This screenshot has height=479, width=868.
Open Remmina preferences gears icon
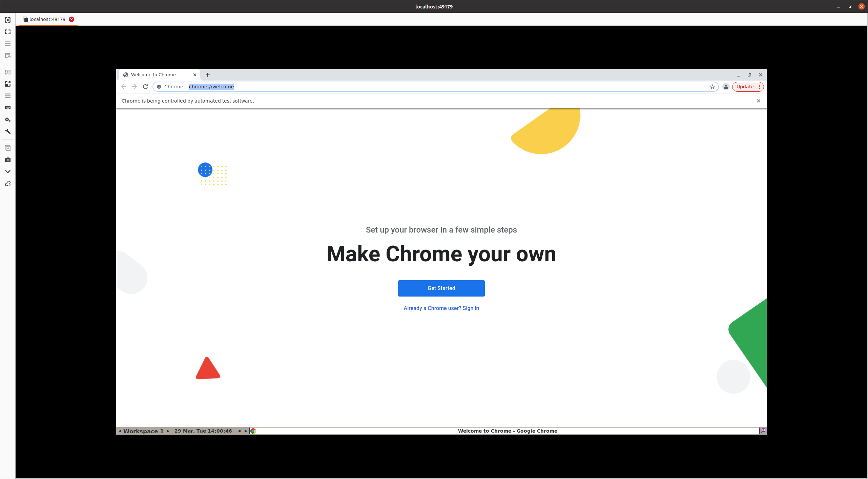coord(8,119)
